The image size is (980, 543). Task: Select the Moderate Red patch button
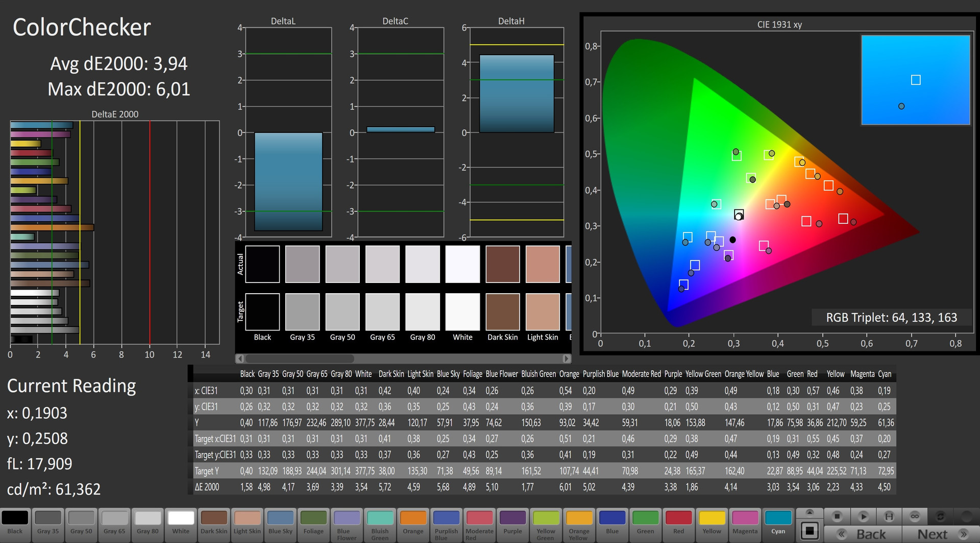pyautogui.click(x=479, y=524)
